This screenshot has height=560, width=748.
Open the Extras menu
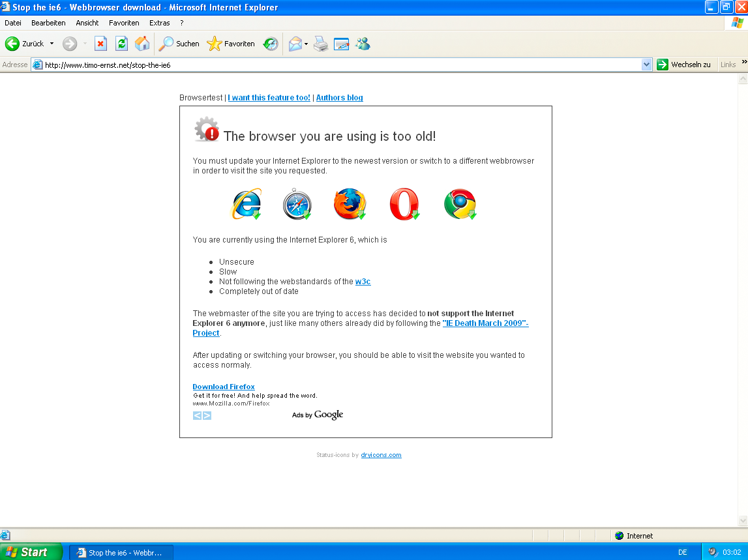click(159, 23)
